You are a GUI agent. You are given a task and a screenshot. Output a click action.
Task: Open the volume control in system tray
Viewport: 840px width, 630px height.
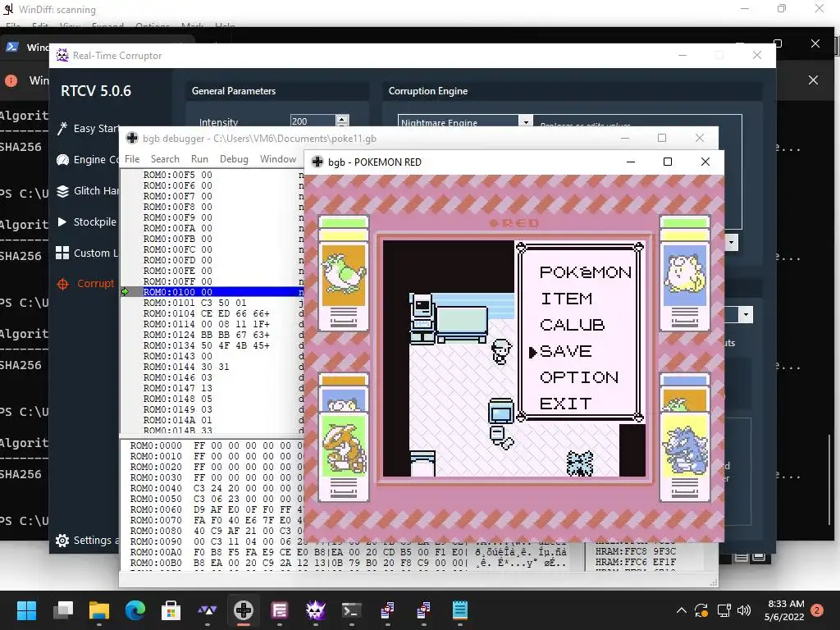743,610
